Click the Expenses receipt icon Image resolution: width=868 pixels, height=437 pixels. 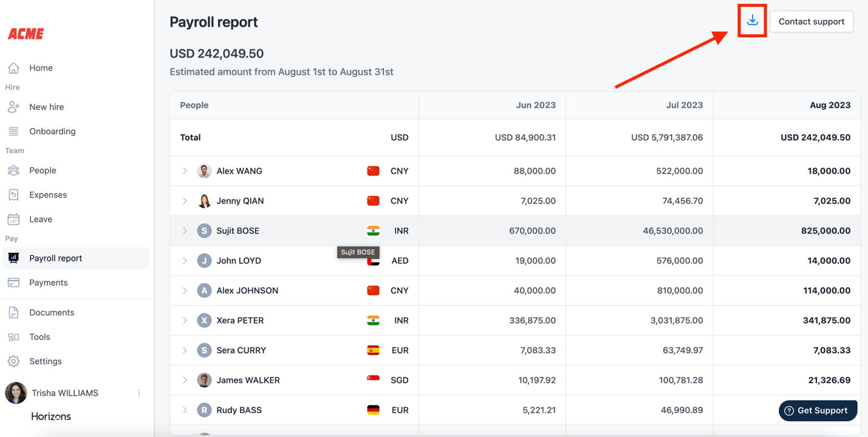click(13, 195)
